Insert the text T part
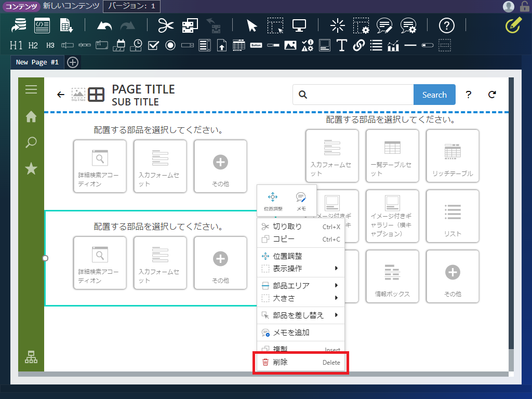 [x=342, y=45]
